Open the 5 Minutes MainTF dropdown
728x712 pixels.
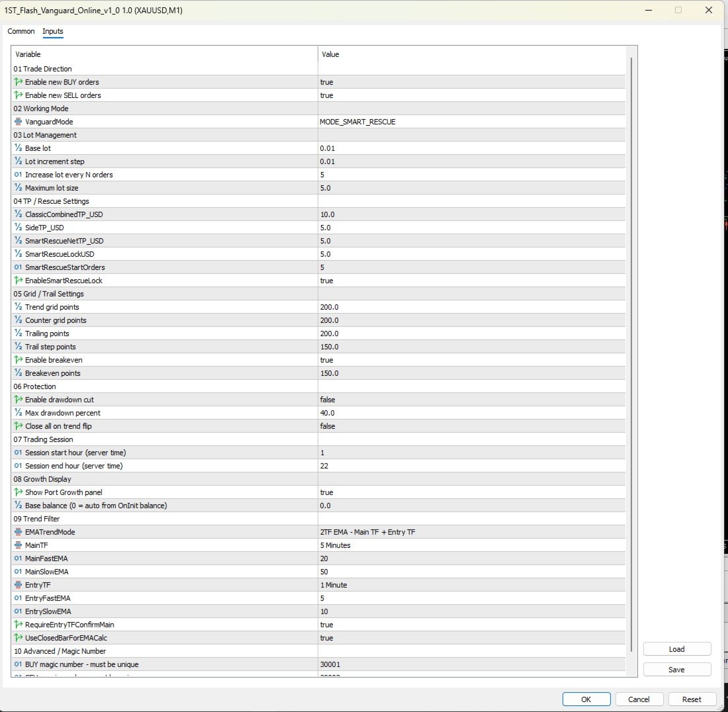[x=472, y=545]
